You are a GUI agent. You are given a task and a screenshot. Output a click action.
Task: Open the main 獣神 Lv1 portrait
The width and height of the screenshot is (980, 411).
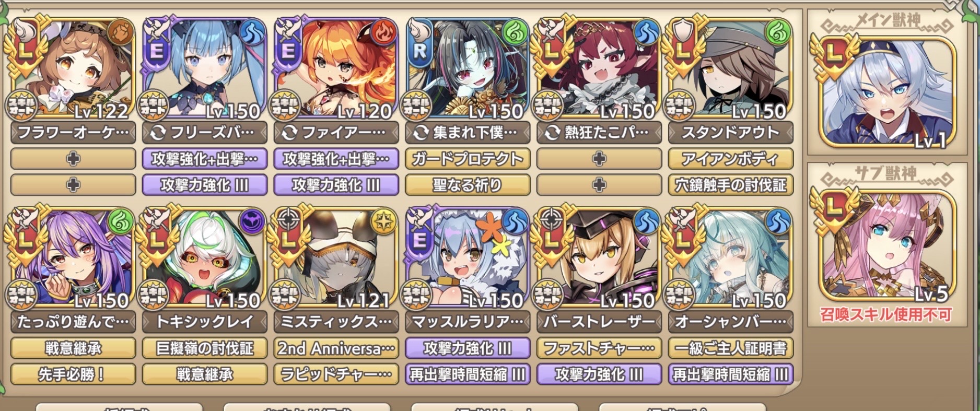coord(887,92)
